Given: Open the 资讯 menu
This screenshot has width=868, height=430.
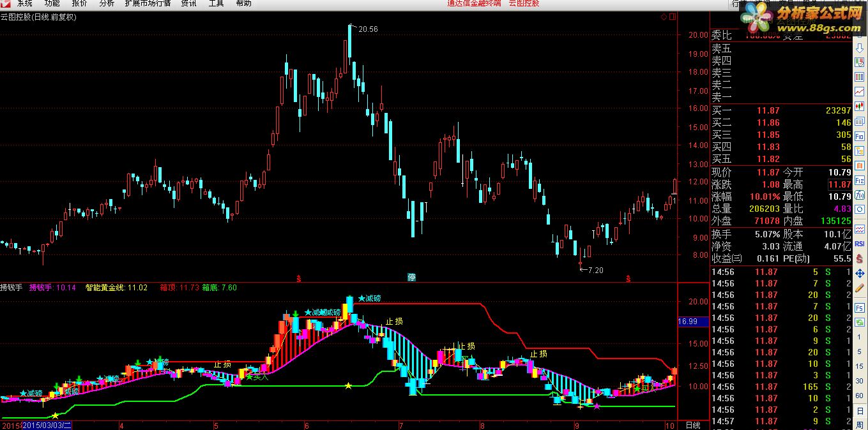Looking at the screenshot, I should 188,3.
